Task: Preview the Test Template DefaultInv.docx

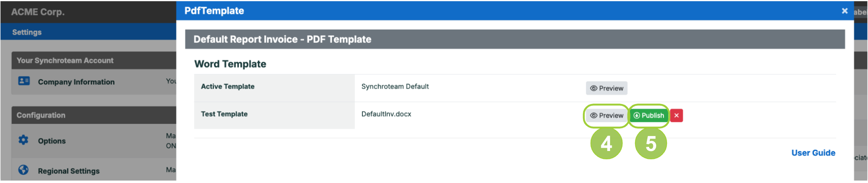Action: pos(606,116)
